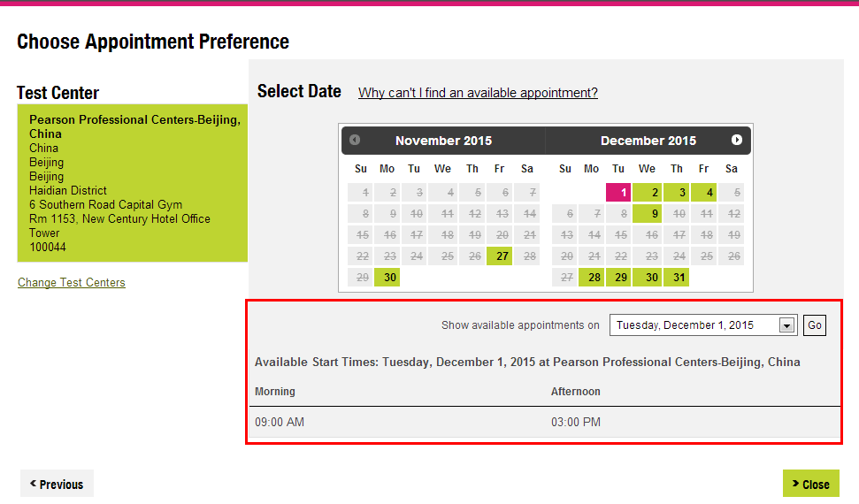859x504 pixels.
Task: Select December 3 on the calendar
Action: [x=676, y=193]
